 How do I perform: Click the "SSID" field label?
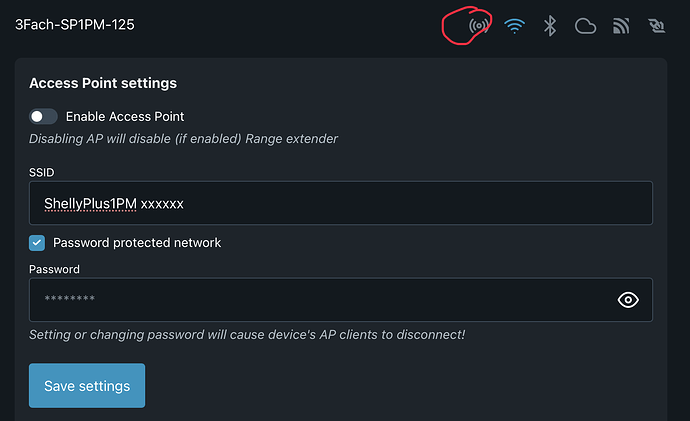pyautogui.click(x=41, y=172)
